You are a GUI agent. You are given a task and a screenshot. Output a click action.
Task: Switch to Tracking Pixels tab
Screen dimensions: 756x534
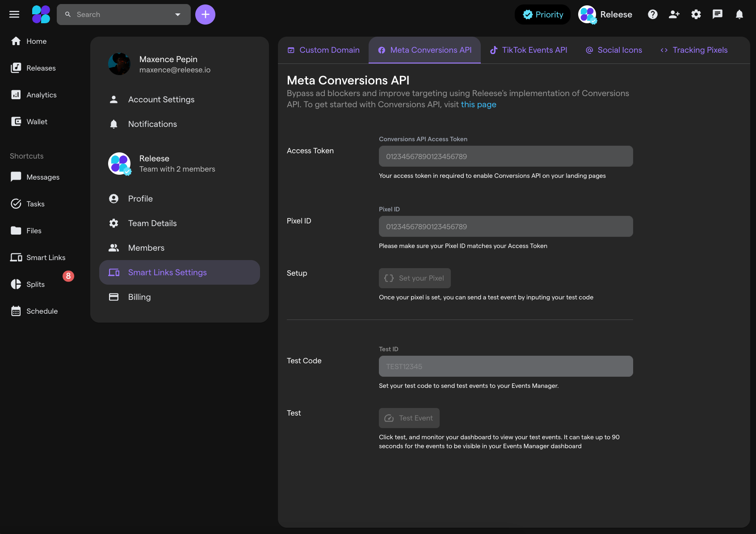[x=694, y=50]
